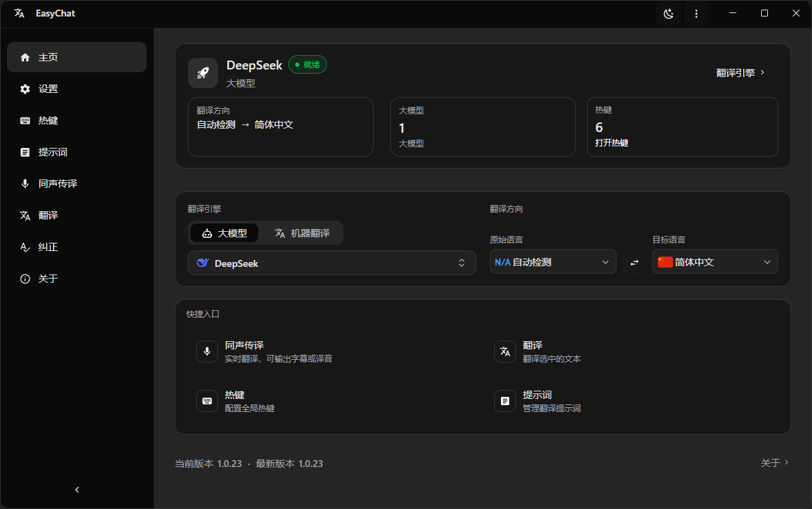Click the 提示词 shortcut icon in 快捷入口
Viewport: 812px width, 509px height.
505,401
